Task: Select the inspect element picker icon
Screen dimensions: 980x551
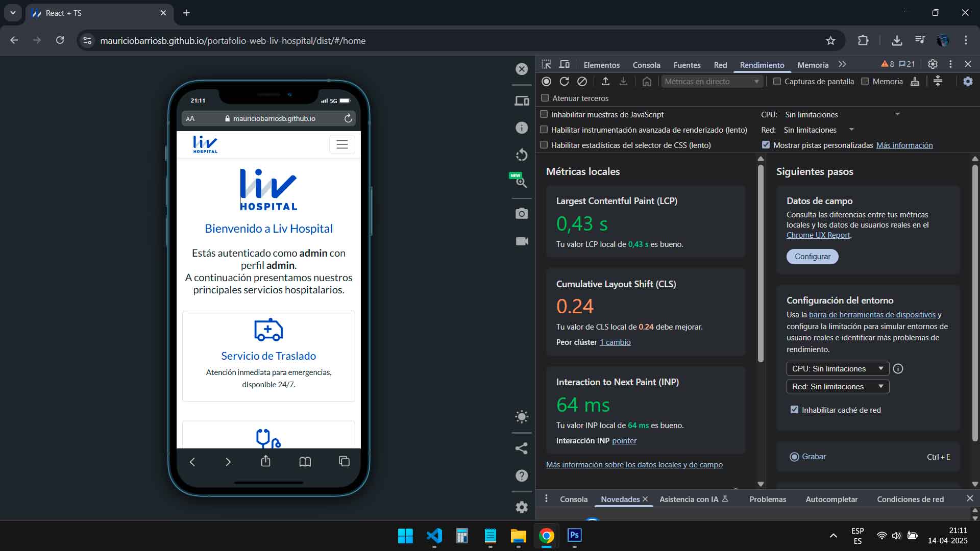Action: pos(547,64)
